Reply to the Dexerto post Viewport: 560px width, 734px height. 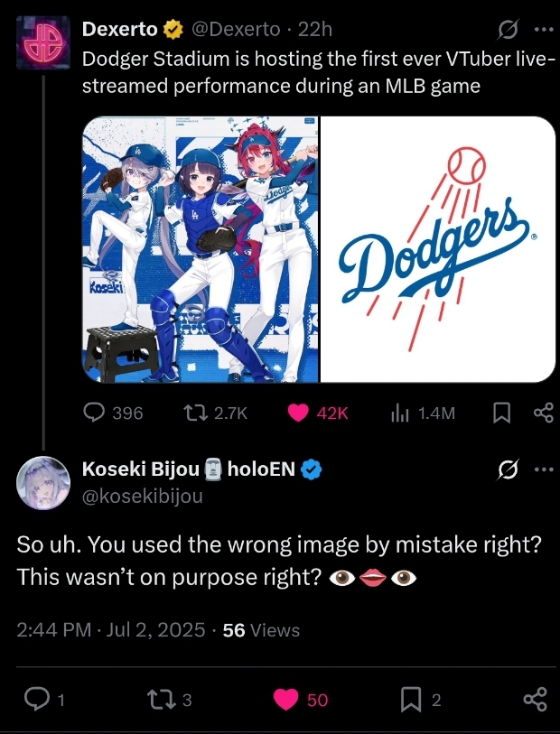click(x=95, y=413)
